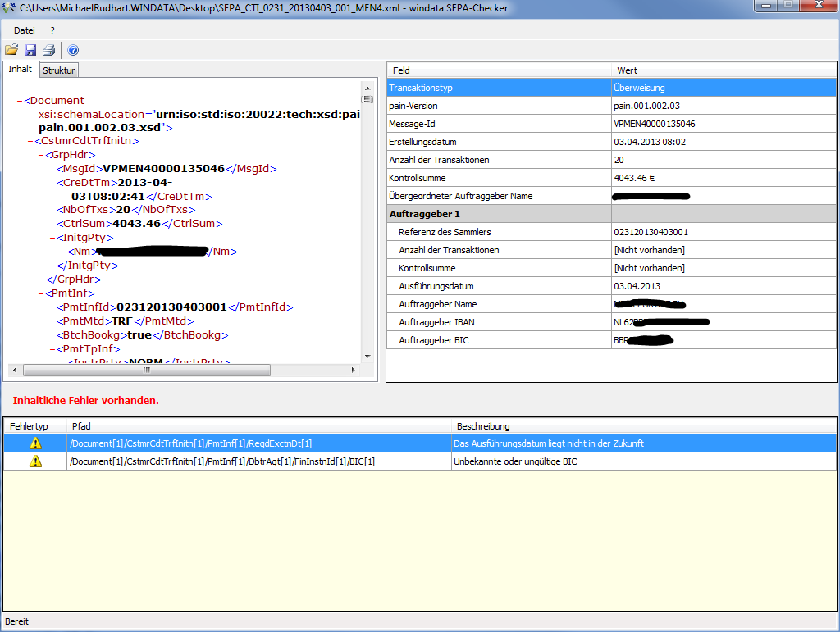Select the 'Das Ausführungsdatum liegt nicht in der Zukunft' error
The width and height of the screenshot is (840, 632).
click(420, 443)
